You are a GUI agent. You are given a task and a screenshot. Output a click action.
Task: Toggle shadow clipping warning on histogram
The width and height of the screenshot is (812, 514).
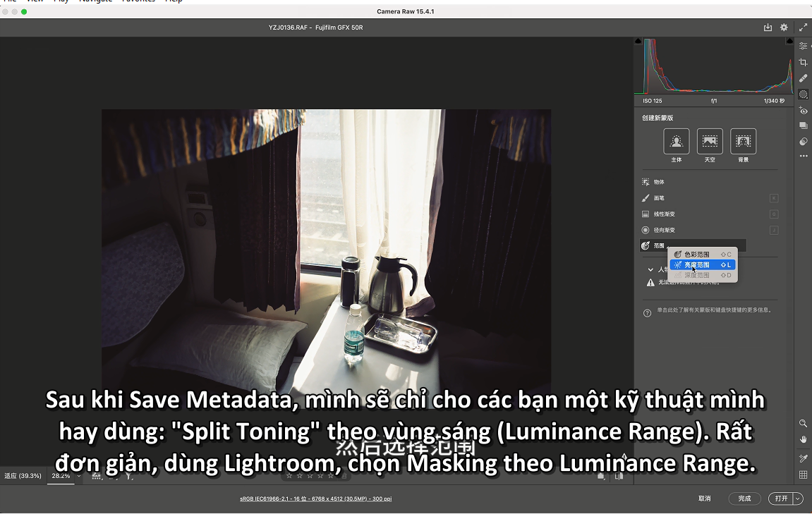point(639,42)
